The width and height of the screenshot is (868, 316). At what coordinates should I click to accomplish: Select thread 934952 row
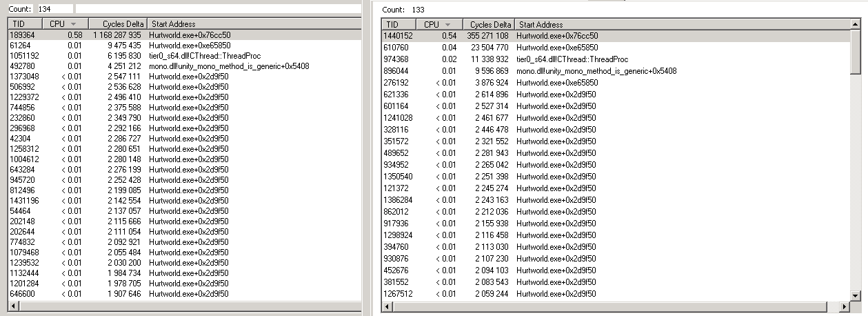(x=615, y=164)
